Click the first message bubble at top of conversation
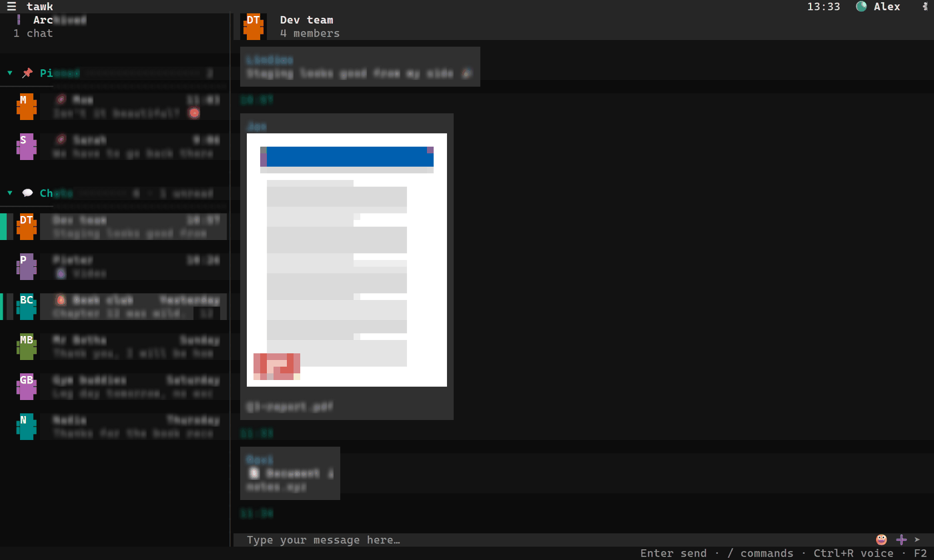This screenshot has width=934, height=560. (x=360, y=67)
